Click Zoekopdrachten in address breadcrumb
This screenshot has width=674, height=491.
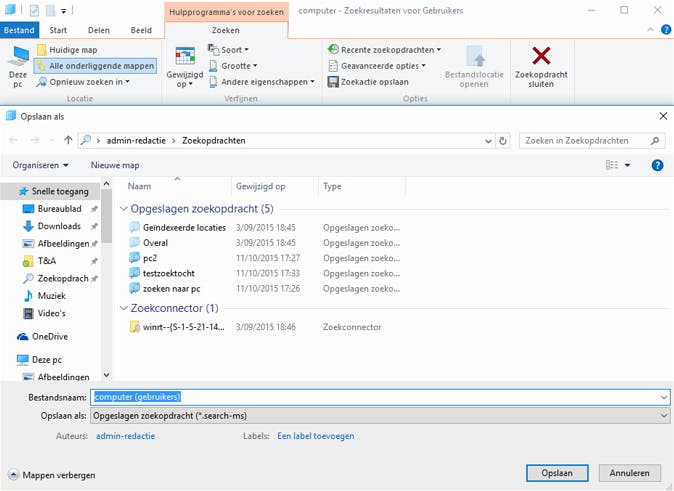point(214,141)
